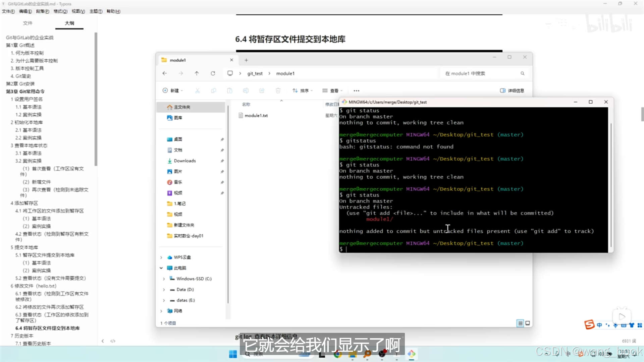Select module1 in the address breadcrumb
This screenshot has width=644, height=362.
(x=285, y=73)
